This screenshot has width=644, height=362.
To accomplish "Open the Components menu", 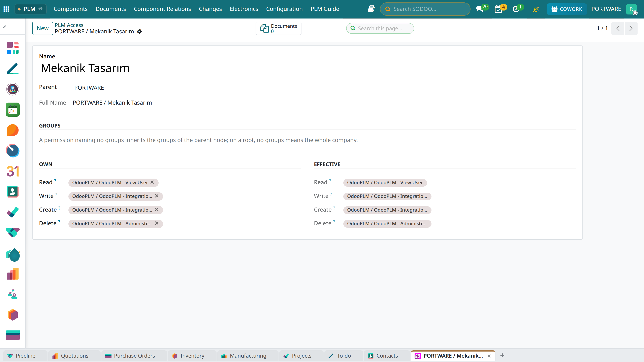I will pyautogui.click(x=70, y=9).
